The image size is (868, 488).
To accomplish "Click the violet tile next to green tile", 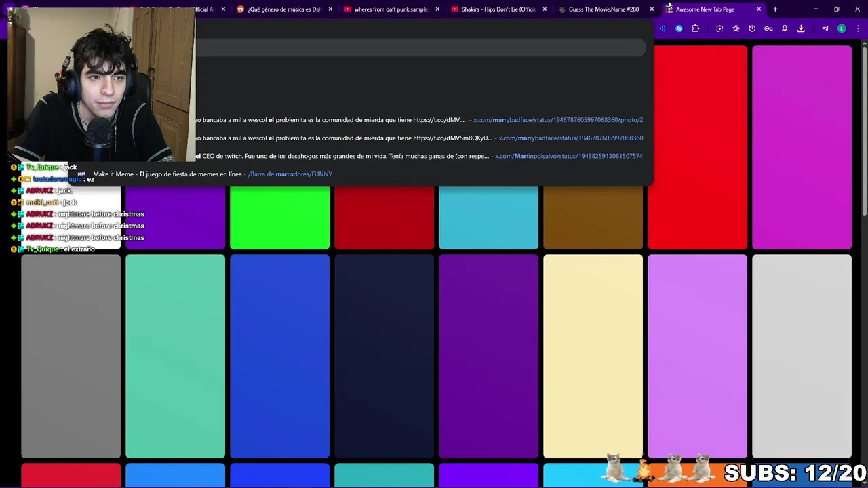I will tap(175, 218).
